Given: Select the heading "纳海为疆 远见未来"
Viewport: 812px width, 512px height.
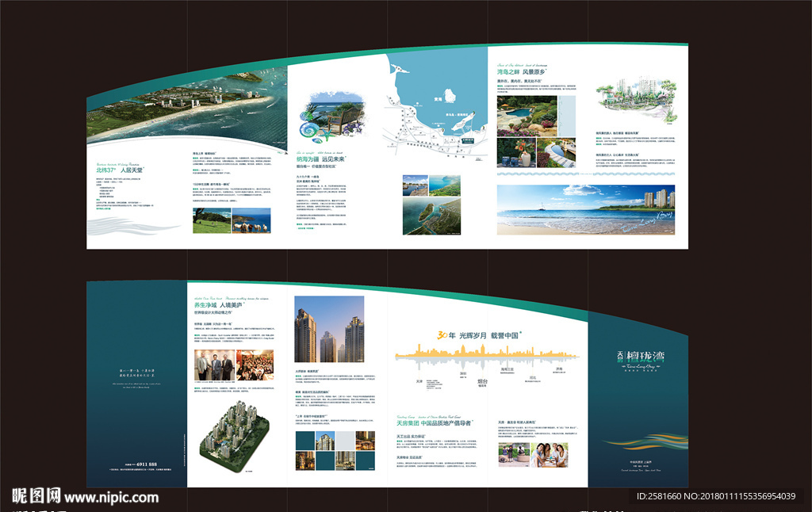Looking at the screenshot, I should (321, 159).
